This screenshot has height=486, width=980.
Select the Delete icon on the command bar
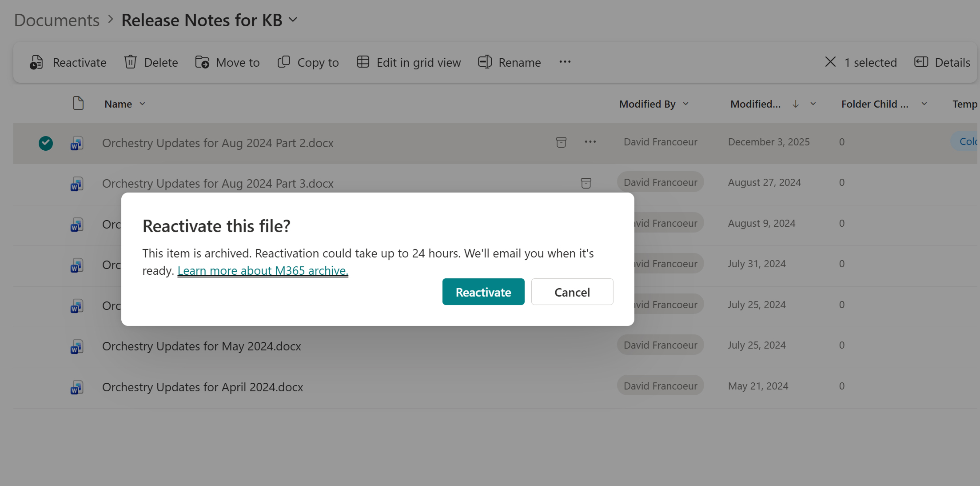130,62
